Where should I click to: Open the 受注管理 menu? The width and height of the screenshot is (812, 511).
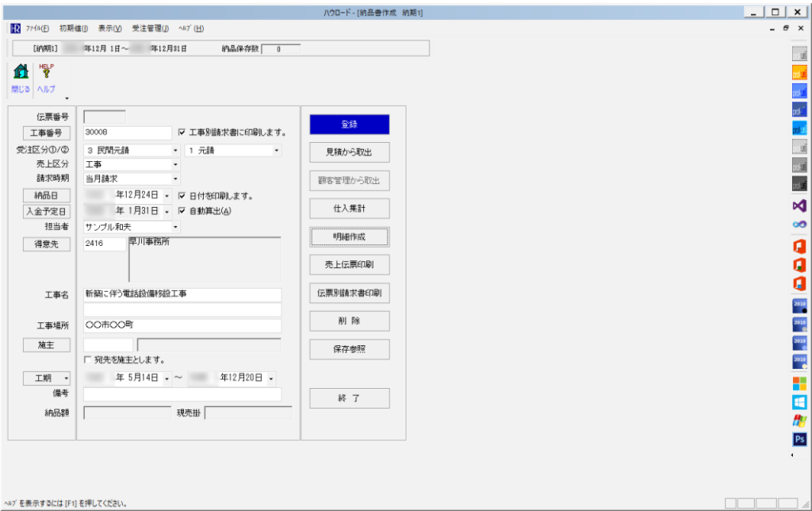(150, 29)
